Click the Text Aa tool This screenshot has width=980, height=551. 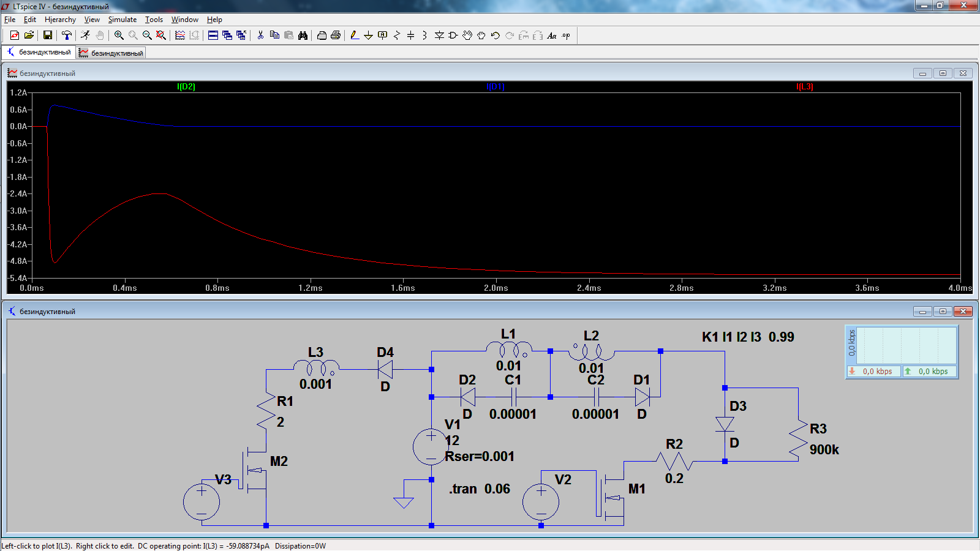552,36
